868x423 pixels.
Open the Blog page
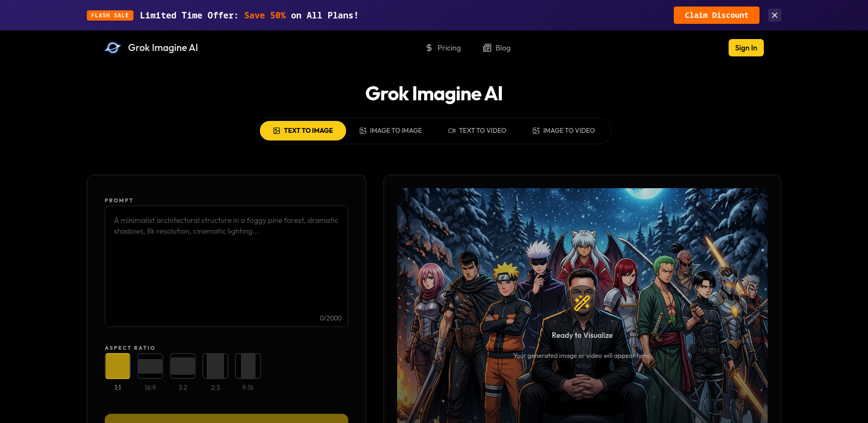point(497,48)
